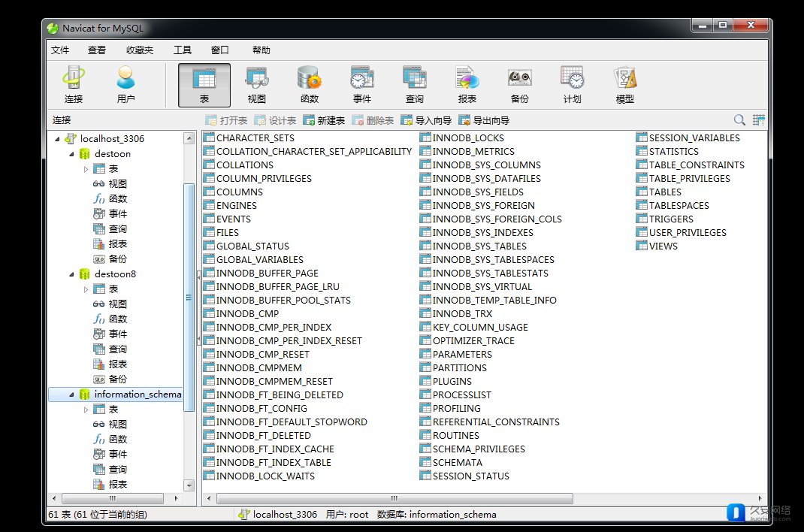Click the 用户 (User) toolbar icon

[125, 85]
